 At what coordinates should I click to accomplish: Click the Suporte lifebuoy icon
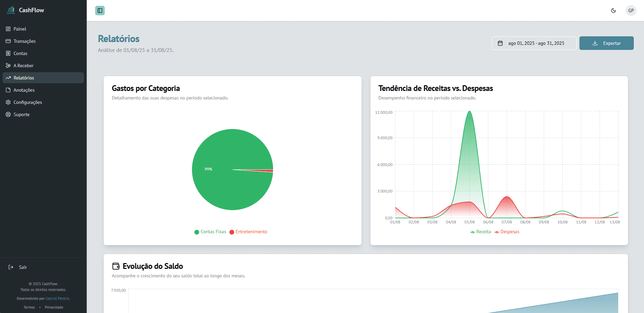[8, 114]
